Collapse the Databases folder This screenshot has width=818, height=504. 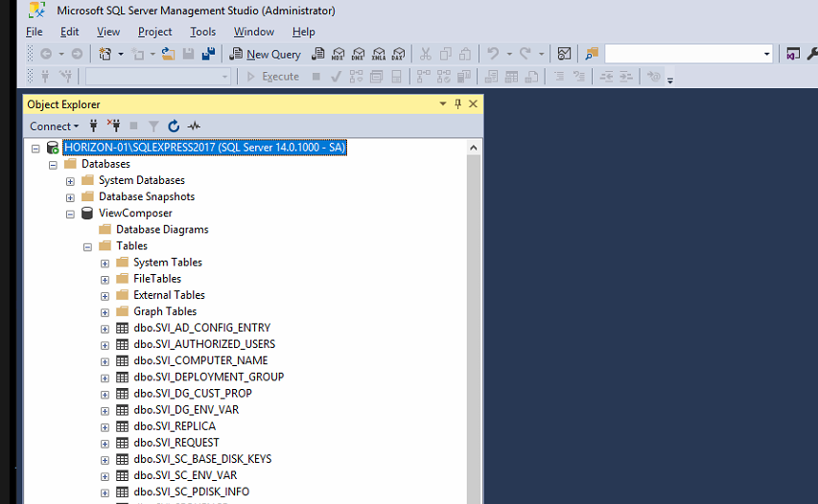[53, 165]
